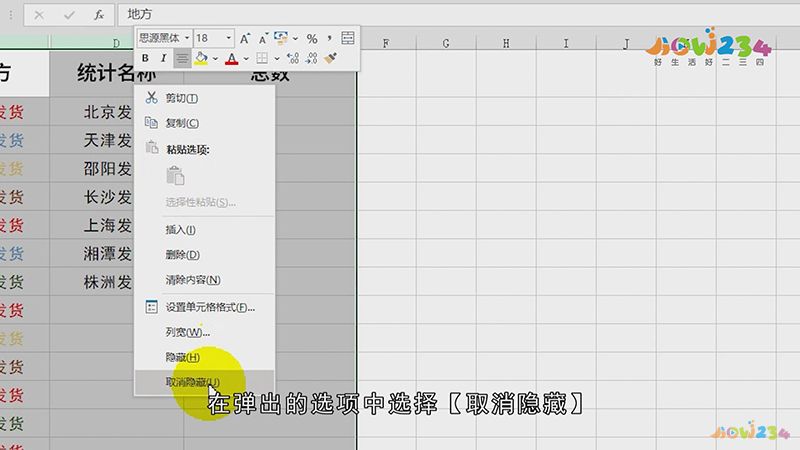Choose 删除(D) from the context menu
This screenshot has height=450, width=800.
(x=204, y=255)
